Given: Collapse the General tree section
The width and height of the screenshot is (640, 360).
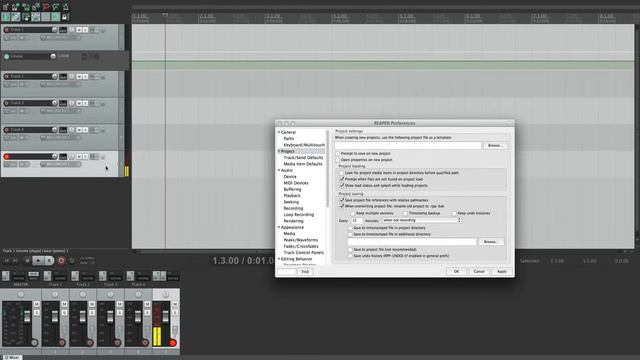Looking at the screenshot, I should tap(279, 132).
